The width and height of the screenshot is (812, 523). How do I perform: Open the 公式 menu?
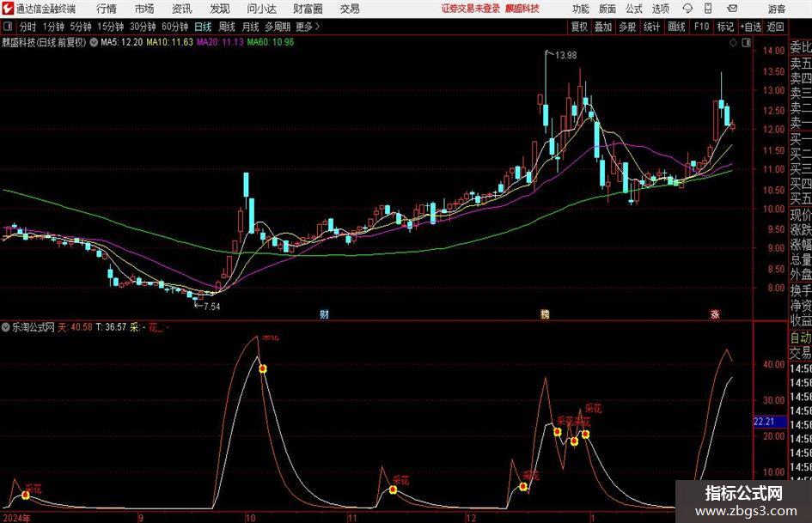pos(634,9)
